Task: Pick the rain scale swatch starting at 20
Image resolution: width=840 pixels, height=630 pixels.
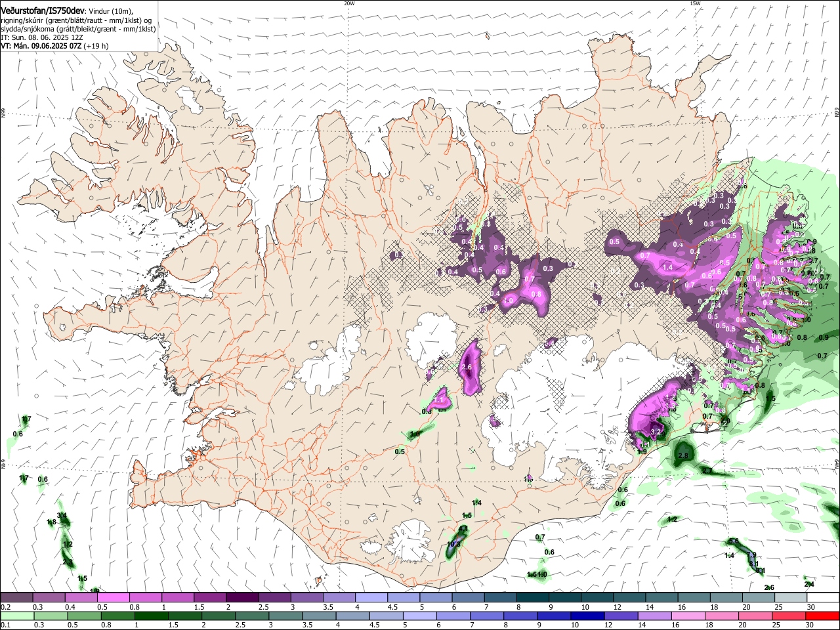Action: click(x=755, y=616)
